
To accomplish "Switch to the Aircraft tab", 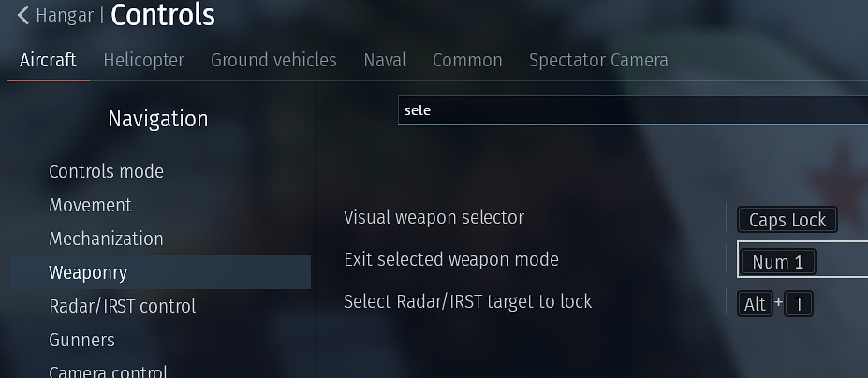I will click(x=49, y=60).
